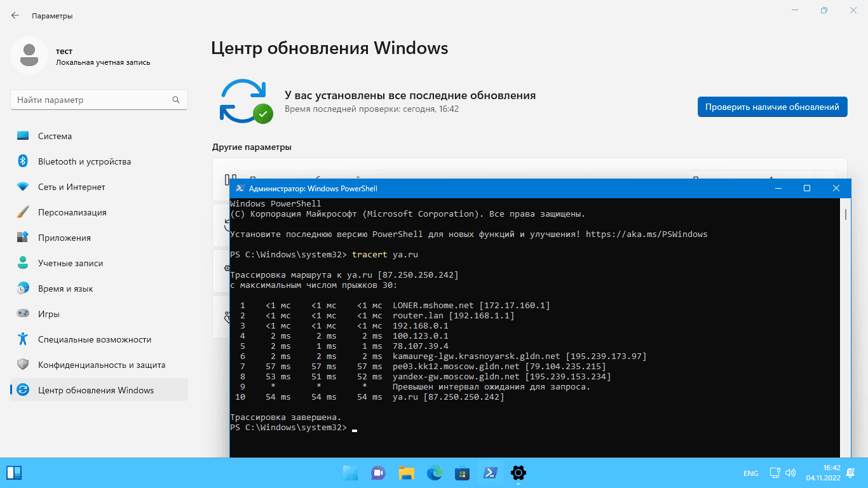868x488 pixels.
Task: Open the тест user account avatar
Action: pos(29,55)
